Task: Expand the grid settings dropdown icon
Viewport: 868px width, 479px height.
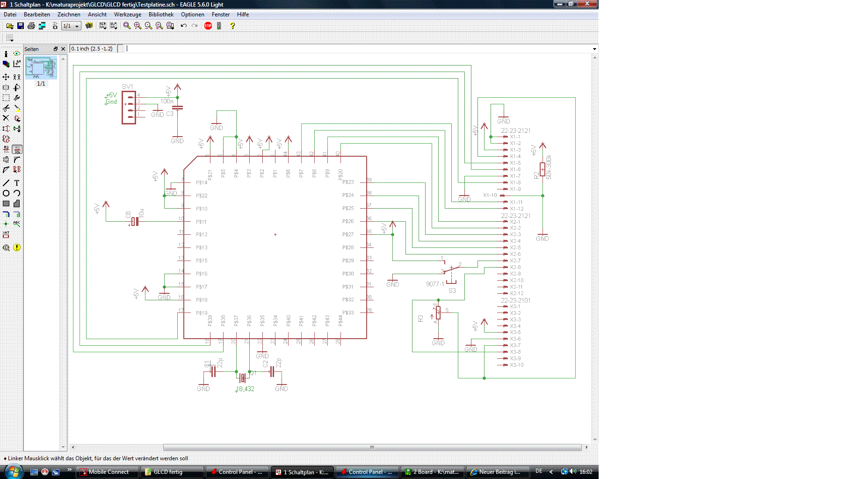Action: pyautogui.click(x=10, y=38)
